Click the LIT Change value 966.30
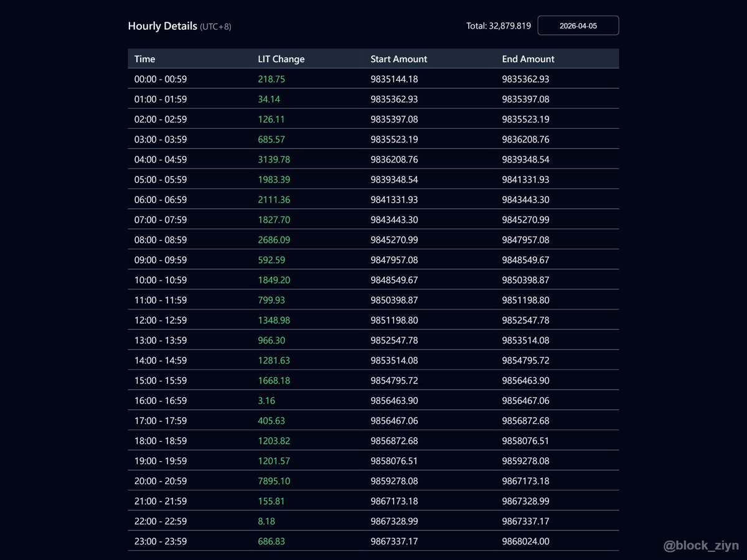 click(271, 340)
